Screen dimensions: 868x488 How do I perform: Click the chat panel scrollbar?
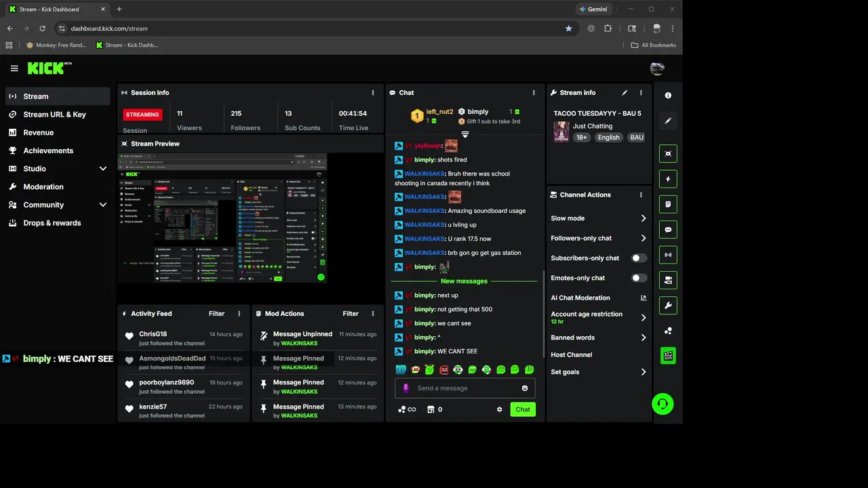[x=542, y=314]
